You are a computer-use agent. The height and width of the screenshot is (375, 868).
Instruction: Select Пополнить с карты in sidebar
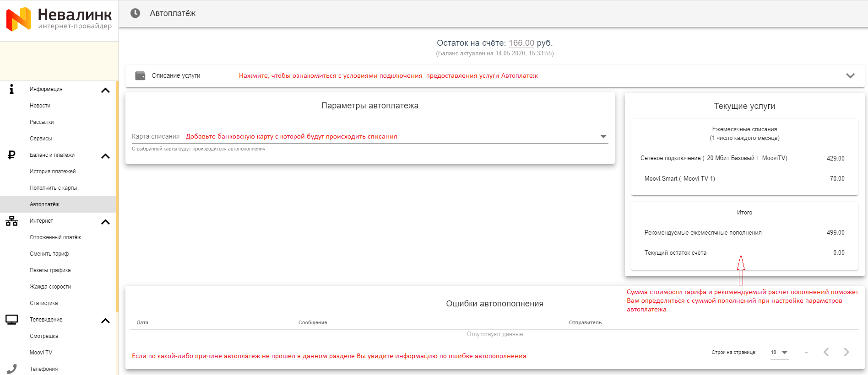point(53,188)
